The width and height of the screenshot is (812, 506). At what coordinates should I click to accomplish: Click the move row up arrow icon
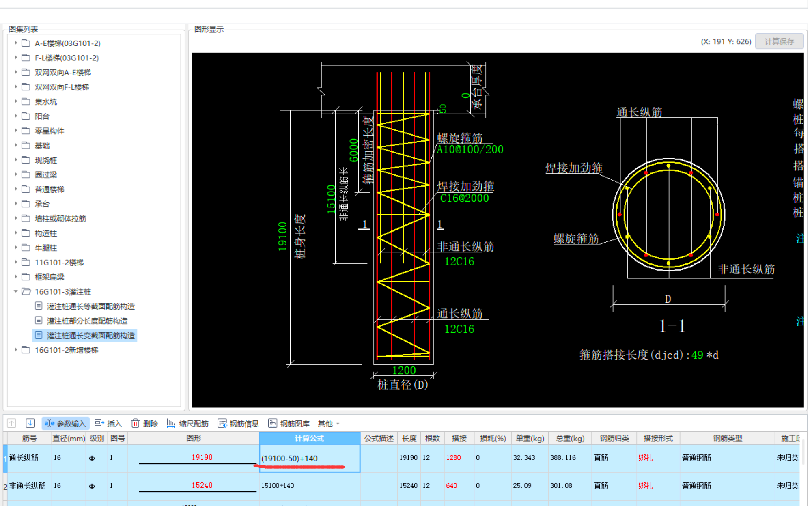[x=11, y=423]
